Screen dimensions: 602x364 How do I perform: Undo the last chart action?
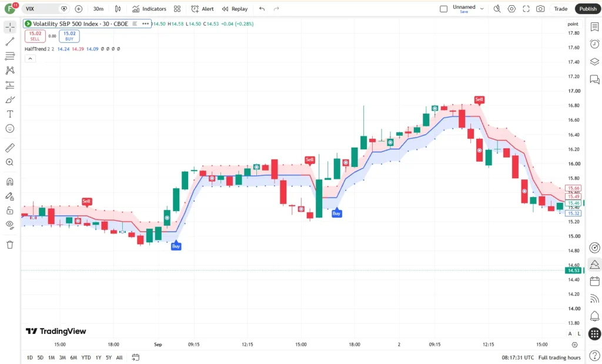262,9
